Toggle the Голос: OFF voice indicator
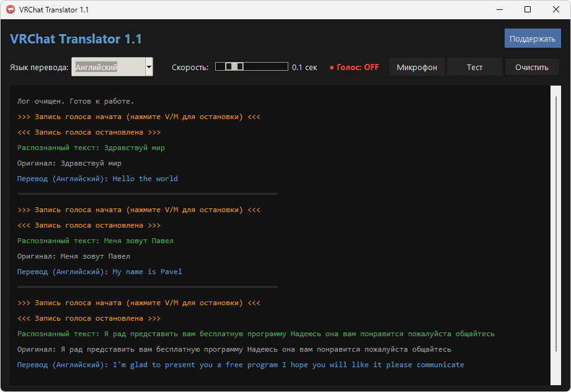The width and height of the screenshot is (571, 392). pos(354,68)
